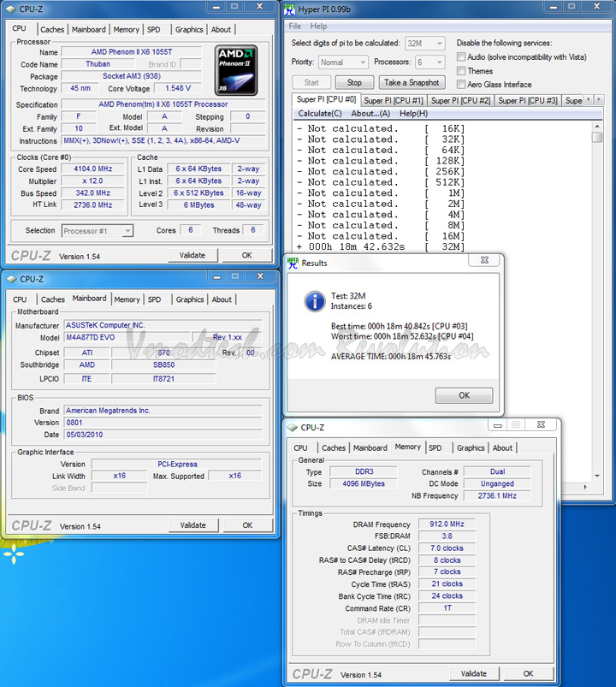This screenshot has height=687, width=616.
Task: Click the Core Speed 4104.0 MHz value
Action: point(93,169)
